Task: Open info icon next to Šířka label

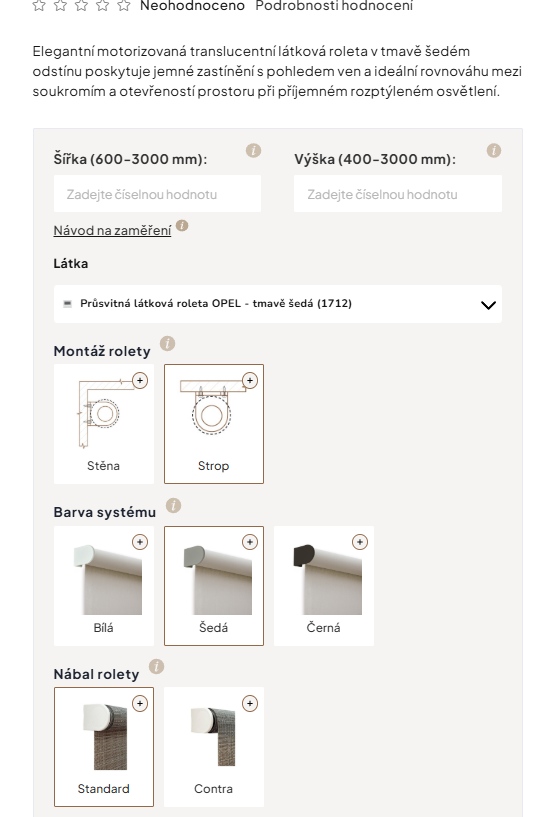Action: (x=253, y=151)
